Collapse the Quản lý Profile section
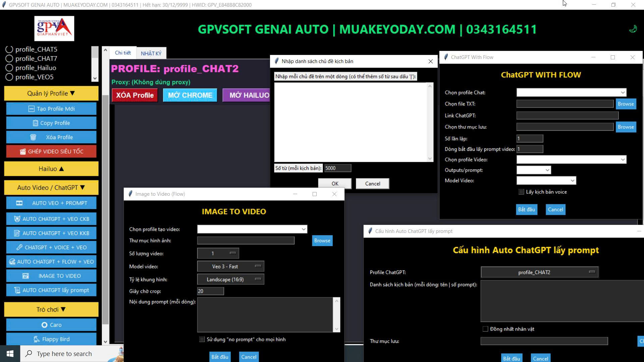 (51, 94)
